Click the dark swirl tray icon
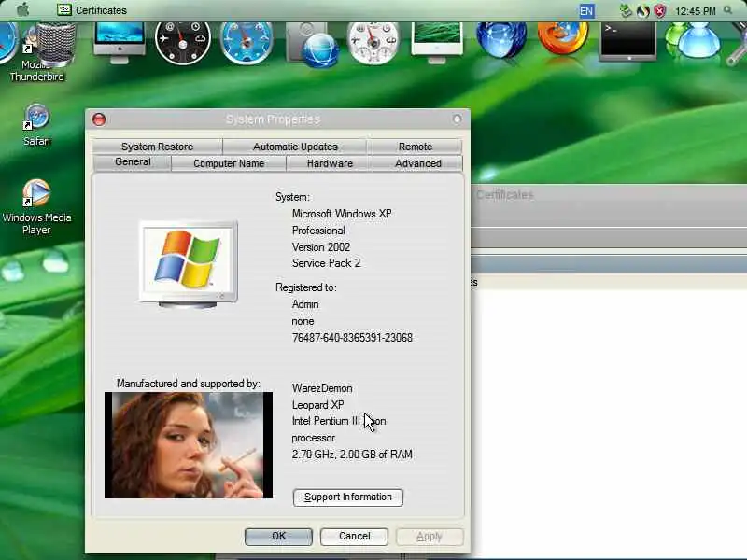This screenshot has height=560, width=747. point(643,11)
